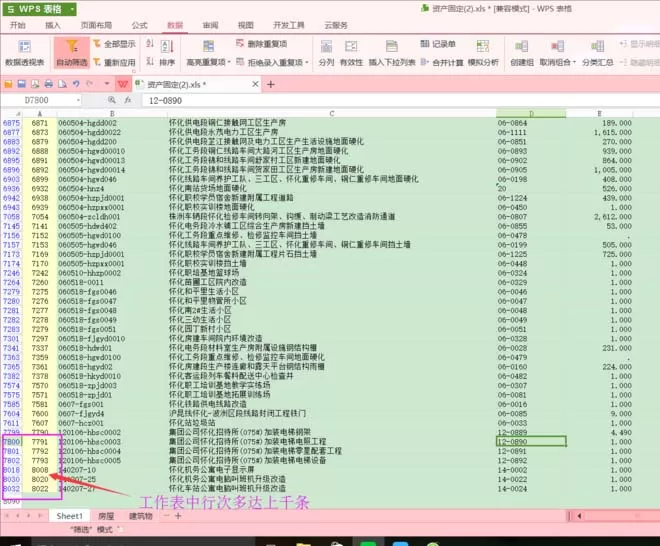The height and width of the screenshot is (546, 660).
Task: Open print preview from quick toolbar
Action: coord(62,84)
